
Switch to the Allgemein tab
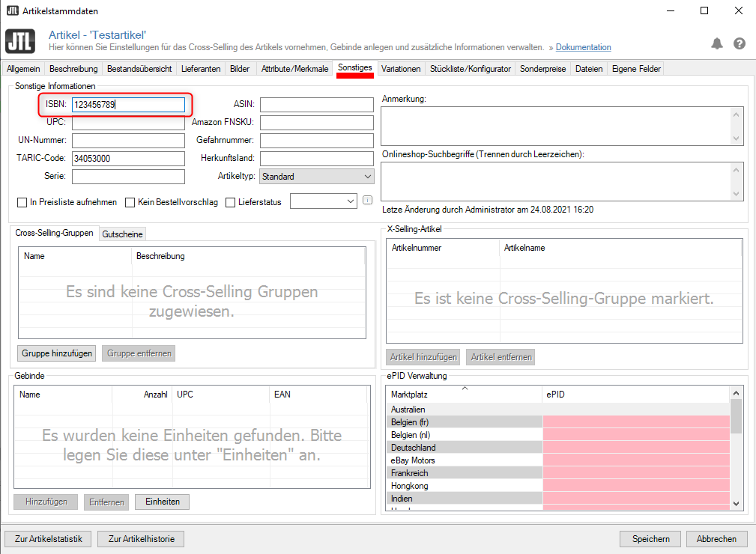point(23,69)
